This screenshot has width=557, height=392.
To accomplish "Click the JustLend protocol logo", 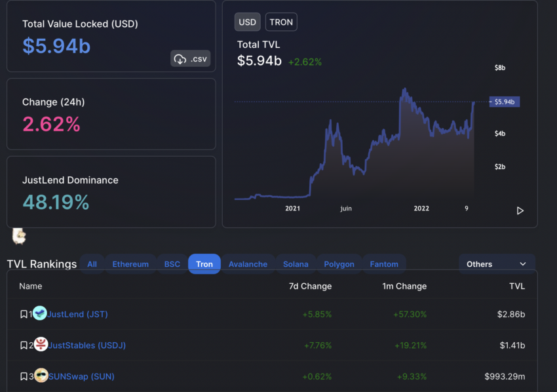I will point(40,313).
